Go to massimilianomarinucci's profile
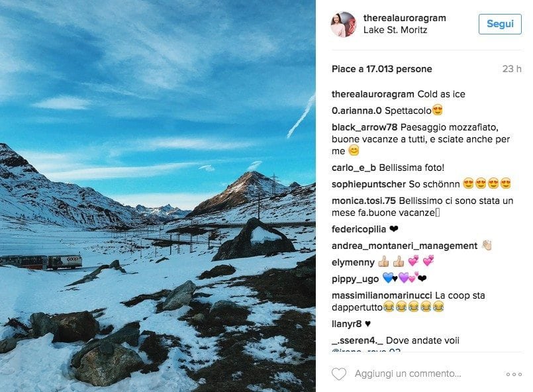The image size is (533, 392). 382,295
